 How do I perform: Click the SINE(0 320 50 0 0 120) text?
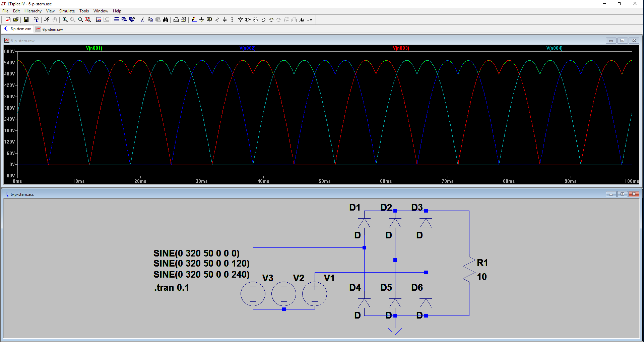[201, 264]
